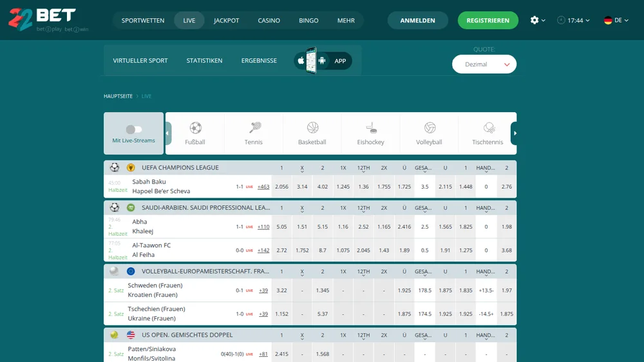Open the +463 more markets link
This screenshot has height=362, width=644.
pyautogui.click(x=263, y=187)
